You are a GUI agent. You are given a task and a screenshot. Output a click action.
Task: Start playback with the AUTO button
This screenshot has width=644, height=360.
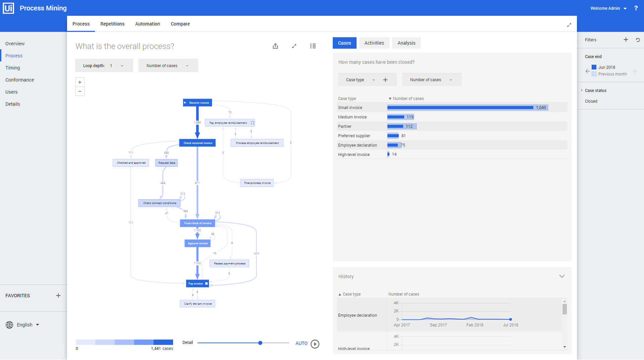point(315,344)
